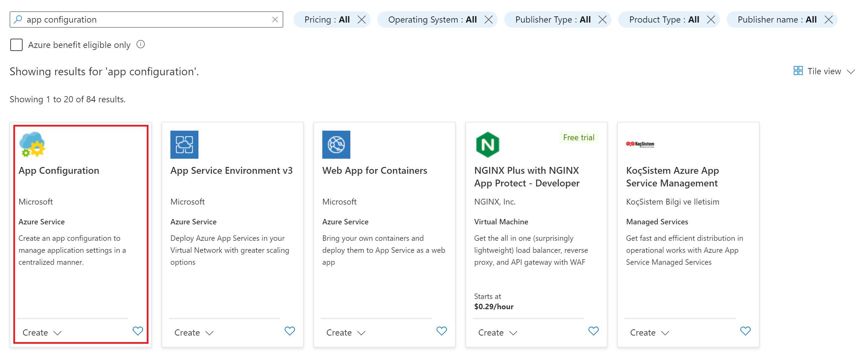The image size is (868, 353).
Task: Click the App Configuration cloud service icon
Action: point(32,144)
